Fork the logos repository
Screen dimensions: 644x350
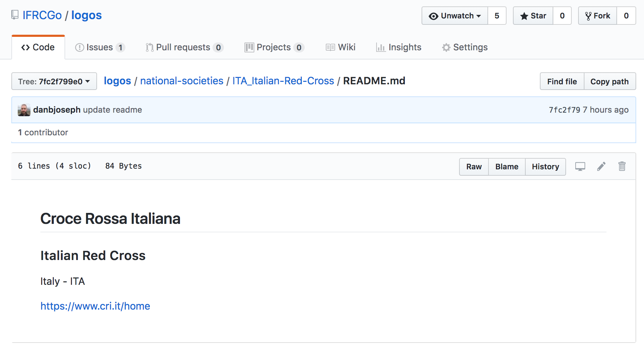(598, 16)
